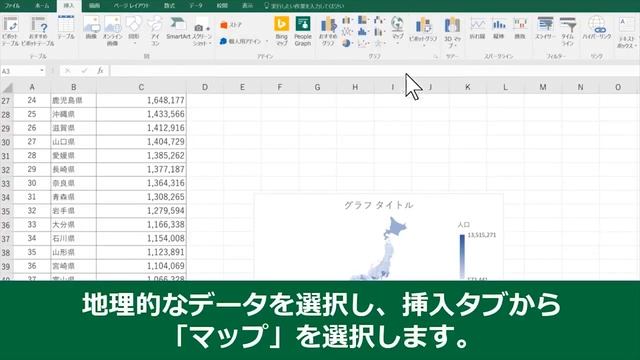Insert a win/loss sparkline (勝敗)
The height and width of the screenshot is (360, 640).
[x=520, y=28]
